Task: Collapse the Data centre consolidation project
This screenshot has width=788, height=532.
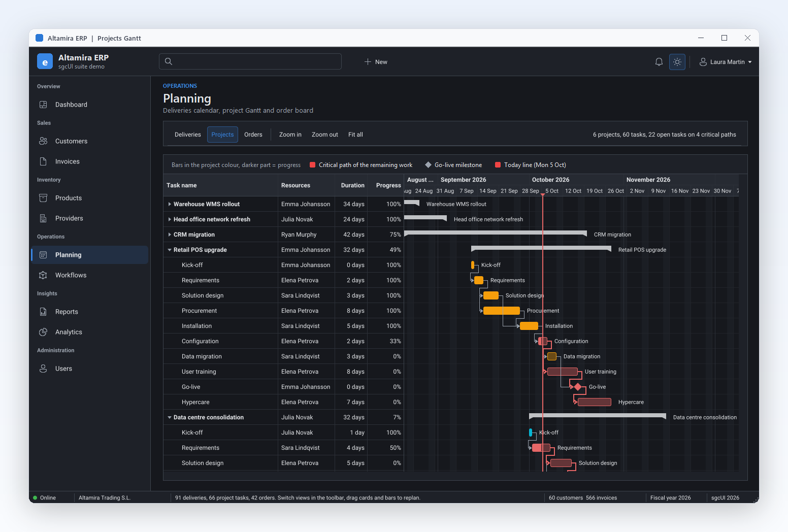Action: coord(170,417)
